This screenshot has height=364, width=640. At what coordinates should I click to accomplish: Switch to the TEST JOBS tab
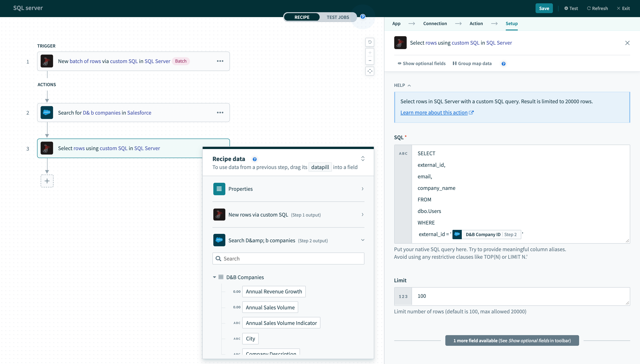[x=338, y=17]
